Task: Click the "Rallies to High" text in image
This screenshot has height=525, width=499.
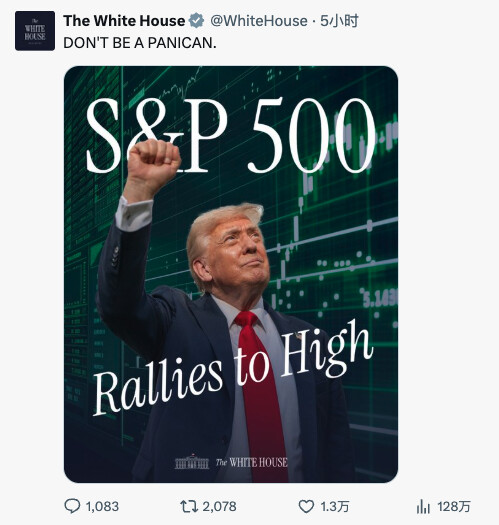Action: coord(233,368)
